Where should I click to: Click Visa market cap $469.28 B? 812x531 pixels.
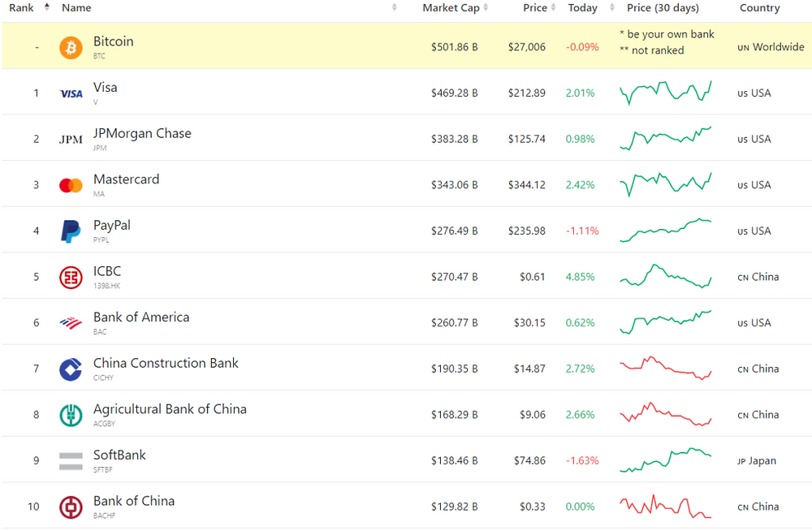[x=454, y=93]
